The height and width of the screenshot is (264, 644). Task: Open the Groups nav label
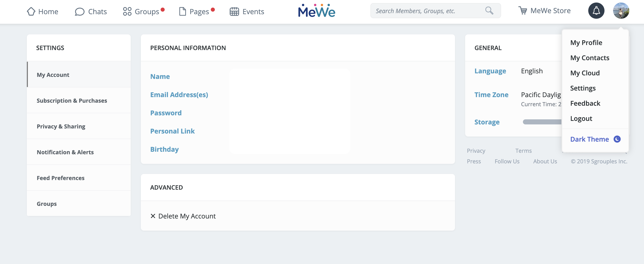pyautogui.click(x=147, y=12)
